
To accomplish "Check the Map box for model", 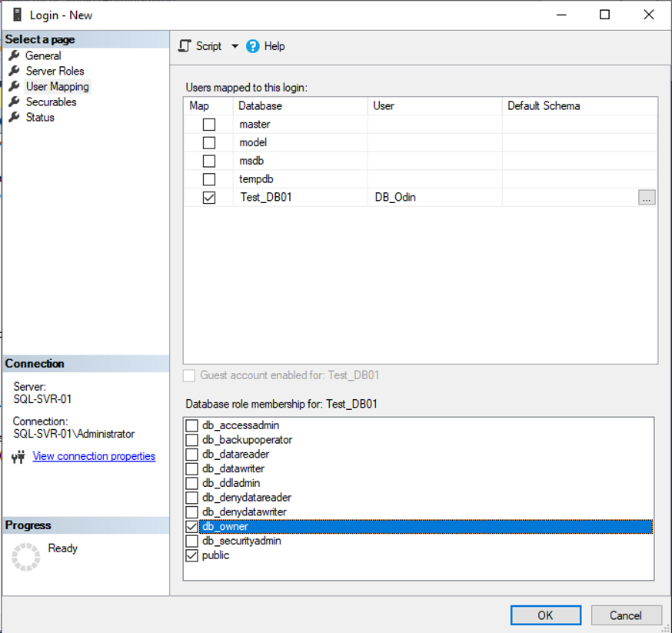I will pos(209,143).
